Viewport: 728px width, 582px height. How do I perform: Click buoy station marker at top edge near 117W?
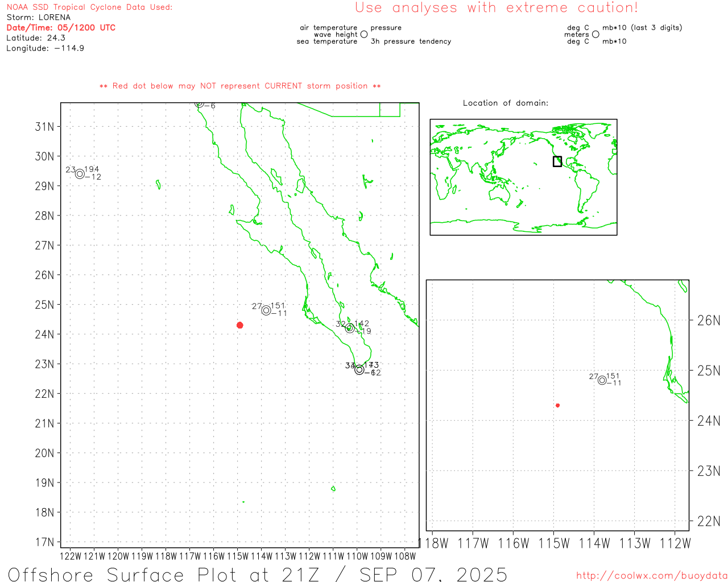click(x=199, y=103)
